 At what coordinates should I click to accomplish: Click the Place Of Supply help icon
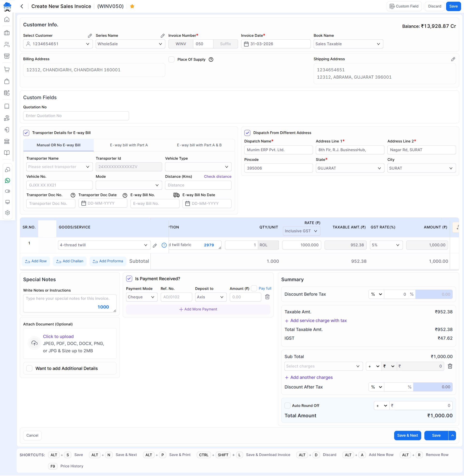click(211, 59)
